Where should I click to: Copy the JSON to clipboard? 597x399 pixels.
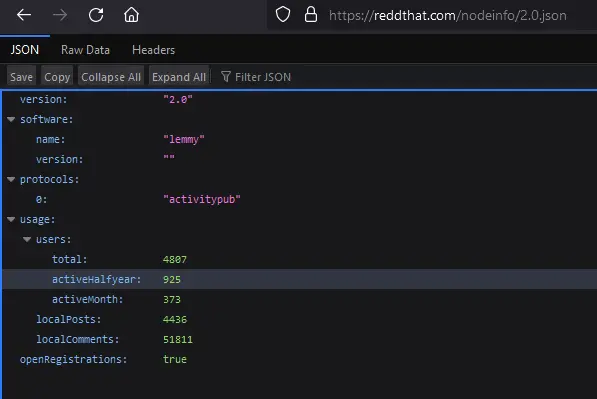pos(57,77)
